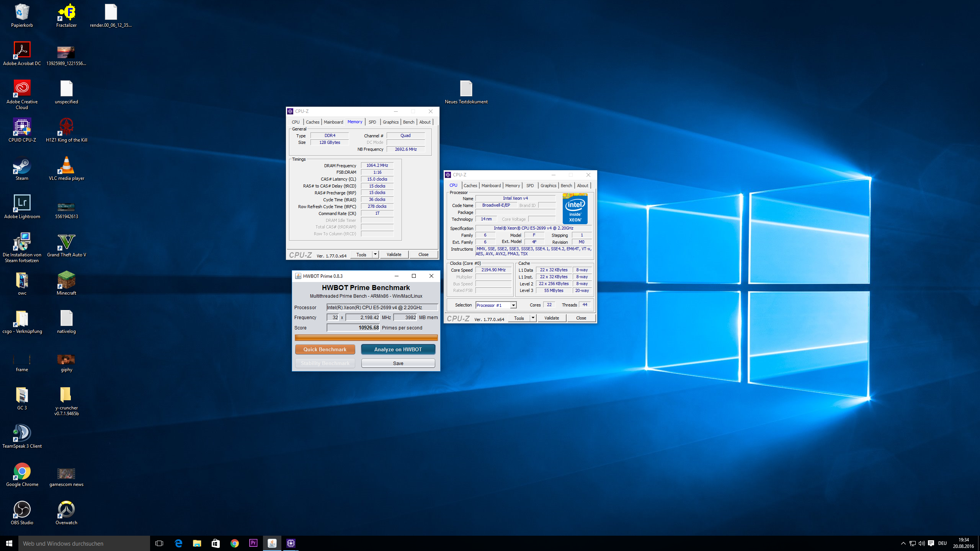Select the Grand Theft Auto V icon
Viewport: 980px width, 551px height.
66,245
